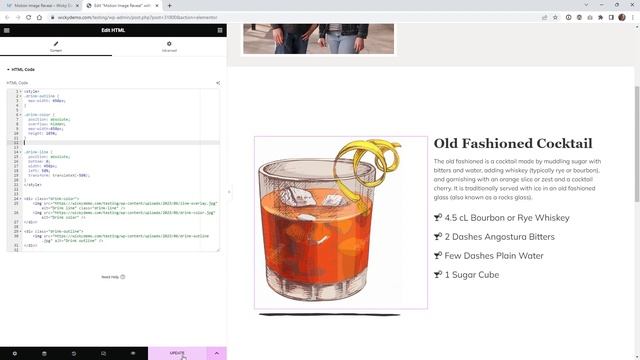Image resolution: width=640 pixels, height=360 pixels.
Task: Click the people photo at top of preview
Action: [x=318, y=39]
